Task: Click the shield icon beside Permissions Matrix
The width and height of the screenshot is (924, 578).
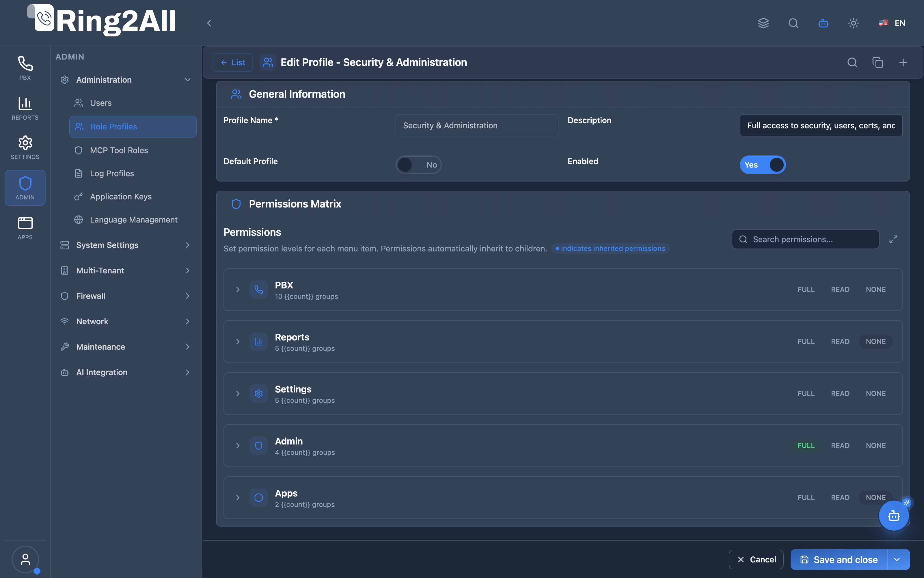Action: point(236,204)
